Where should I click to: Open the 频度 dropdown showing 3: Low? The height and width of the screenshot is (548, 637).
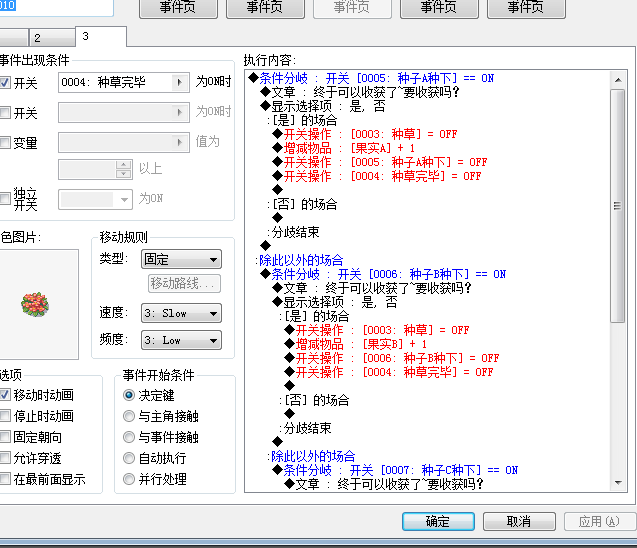coord(181,340)
